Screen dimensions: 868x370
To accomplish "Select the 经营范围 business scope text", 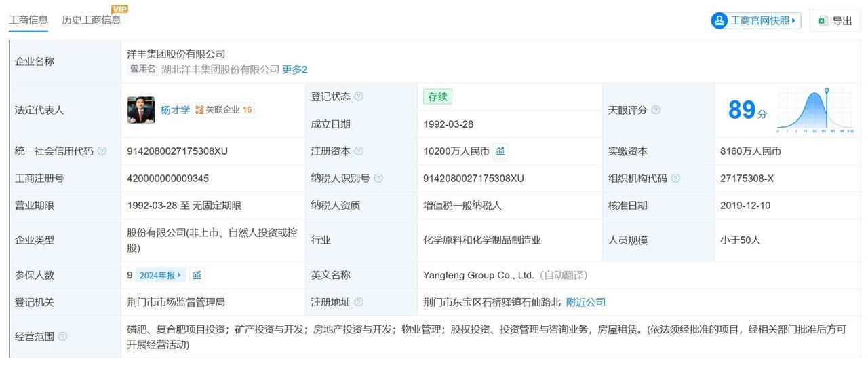I will [487, 337].
